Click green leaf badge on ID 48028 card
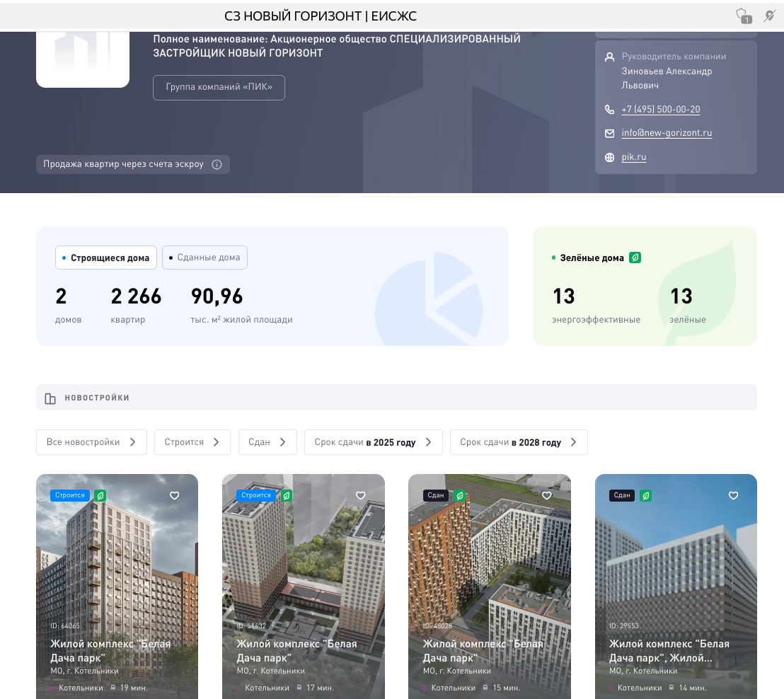This screenshot has height=699, width=784. (x=459, y=495)
